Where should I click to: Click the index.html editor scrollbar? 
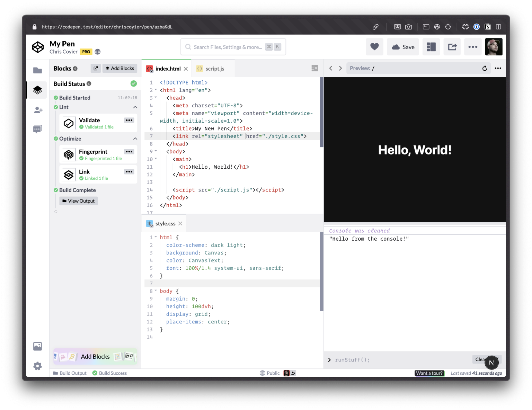[x=321, y=112]
